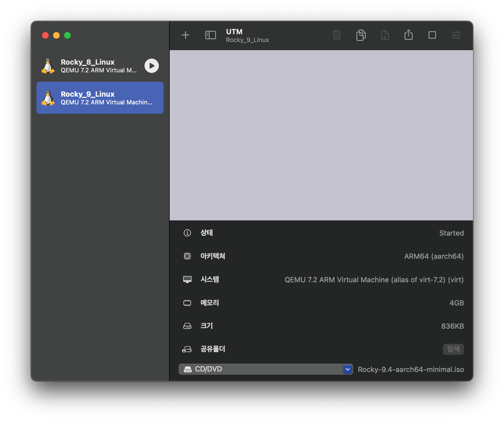This screenshot has width=504, height=422.
Task: Click the 'ARM64 (aarch64)' architecture value
Action: [x=434, y=256]
